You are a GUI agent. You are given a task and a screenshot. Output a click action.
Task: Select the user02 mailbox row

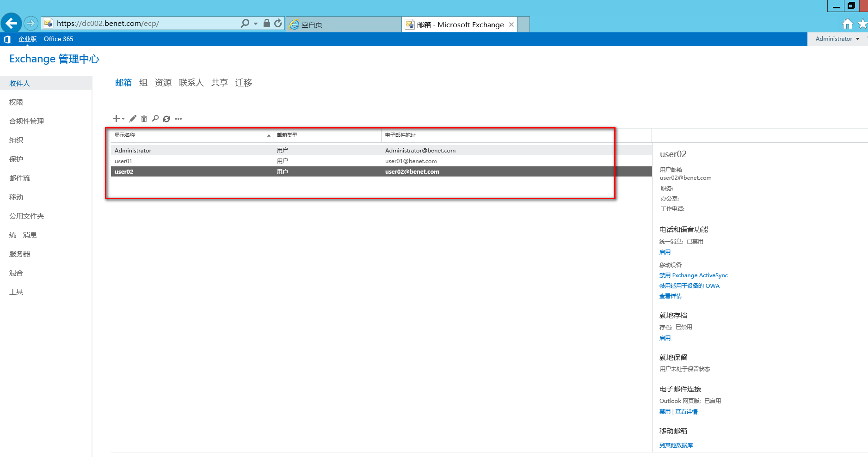(382, 171)
